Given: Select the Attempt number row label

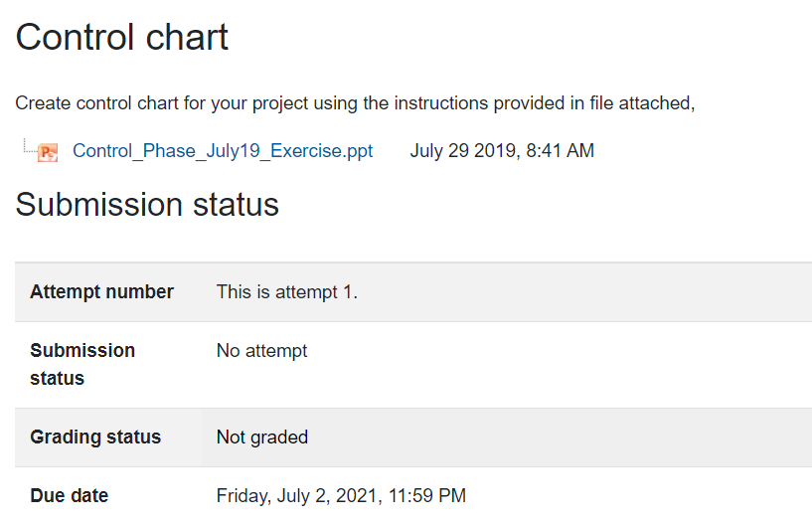Looking at the screenshot, I should coord(101,291).
